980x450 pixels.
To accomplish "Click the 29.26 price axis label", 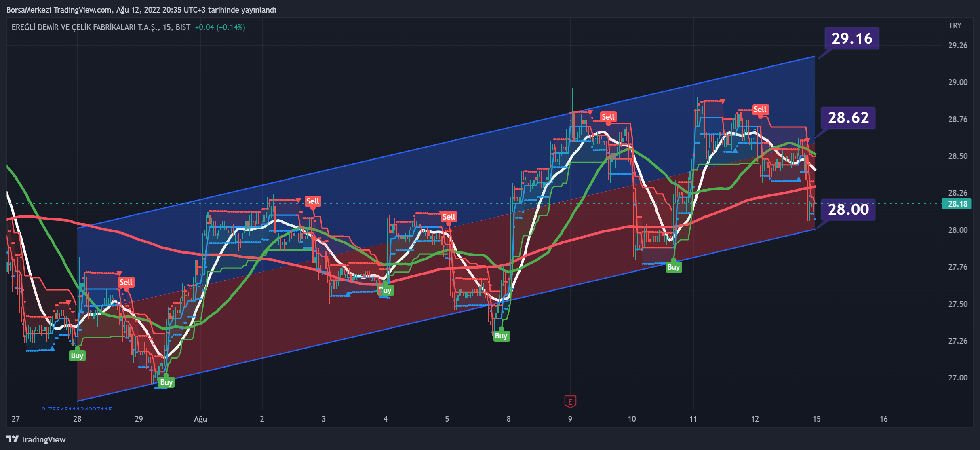I will point(958,45).
